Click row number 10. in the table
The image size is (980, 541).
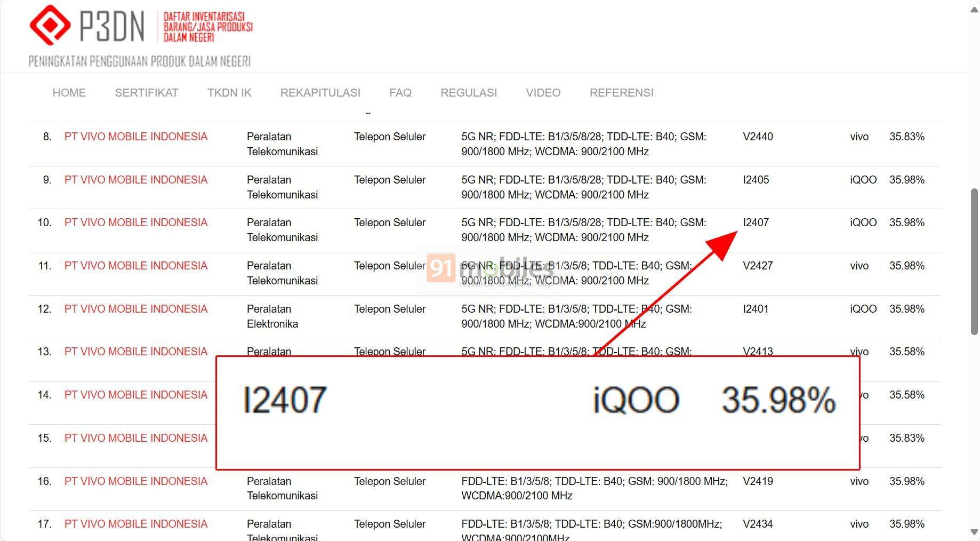tap(45, 222)
